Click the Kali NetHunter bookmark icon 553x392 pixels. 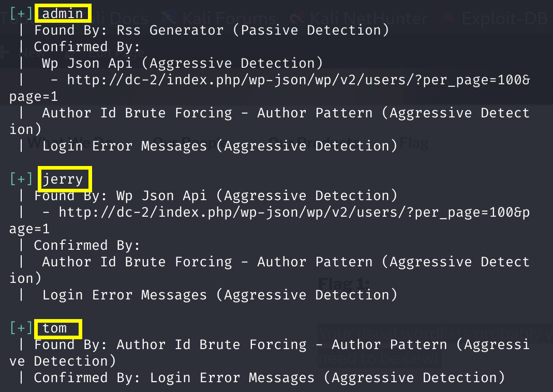pos(296,18)
